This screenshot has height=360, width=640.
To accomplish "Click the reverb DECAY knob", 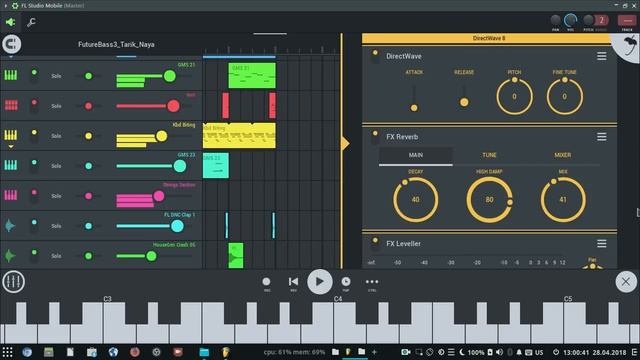I will (416, 200).
